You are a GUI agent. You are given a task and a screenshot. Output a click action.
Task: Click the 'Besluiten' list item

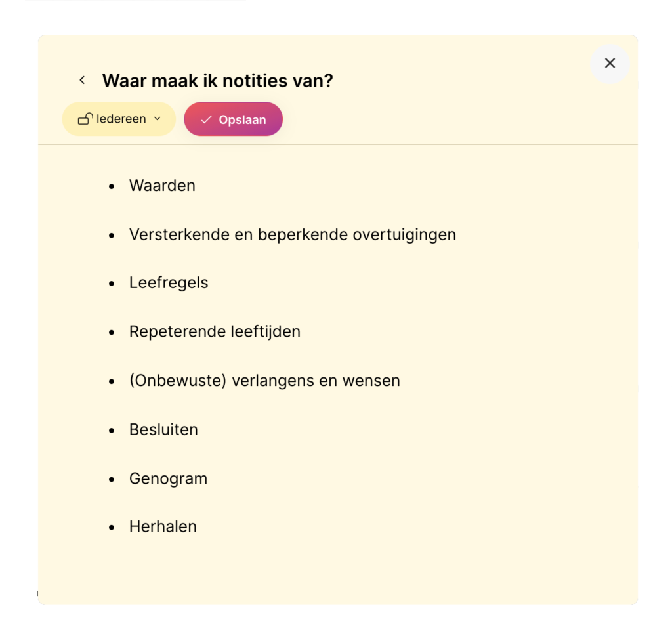tap(163, 429)
